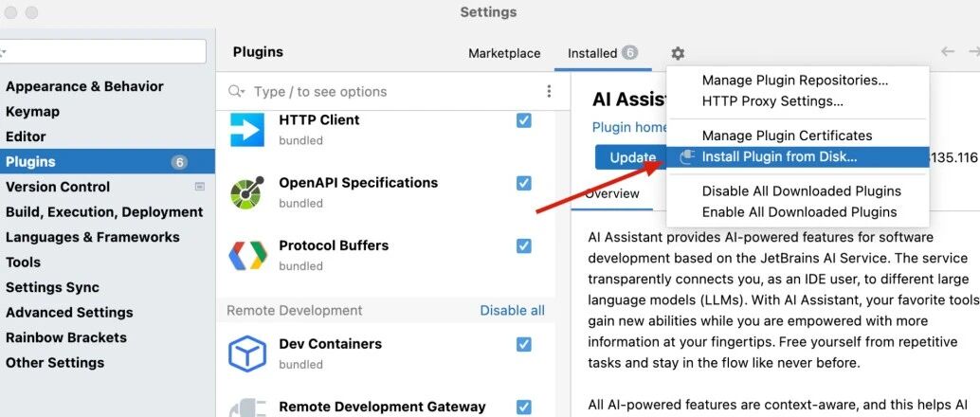Image resolution: width=980 pixels, height=417 pixels.
Task: Click the Update button for AI Assistant
Action: click(x=632, y=157)
